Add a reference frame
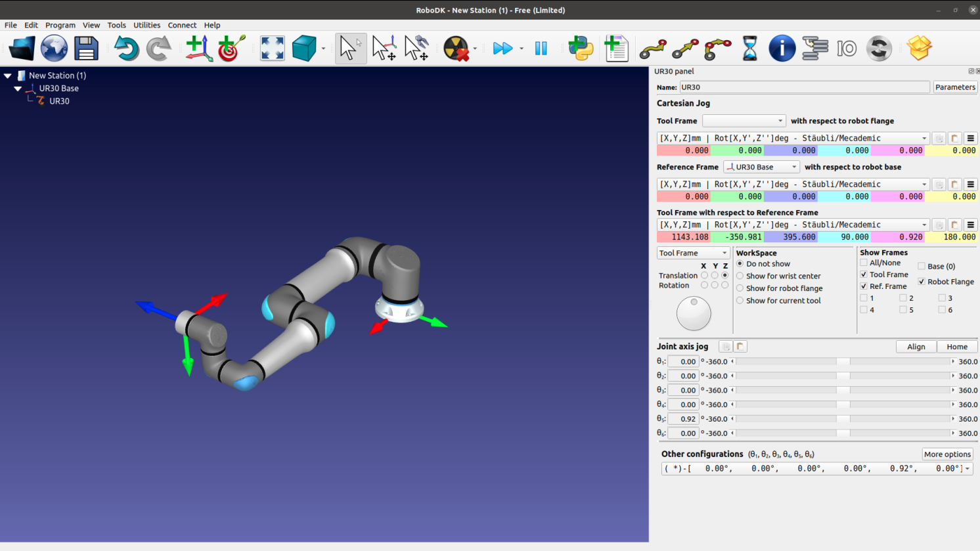The width and height of the screenshot is (980, 551). coord(199,49)
